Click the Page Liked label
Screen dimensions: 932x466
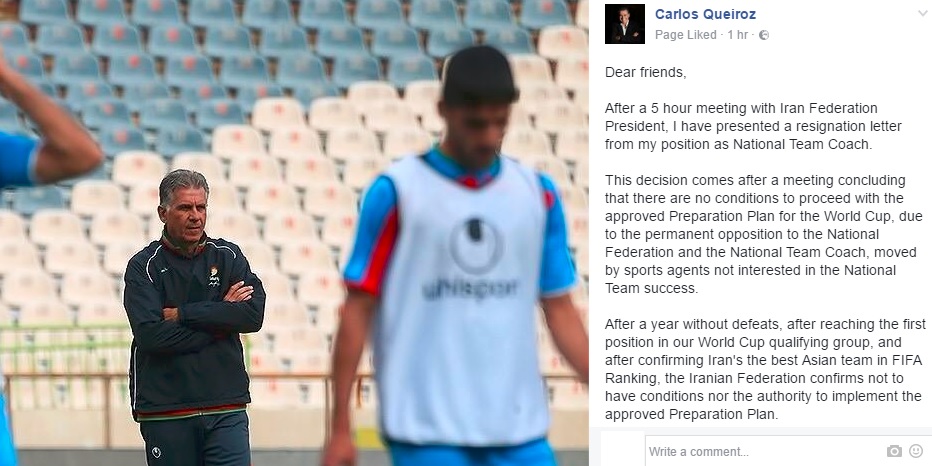coord(685,35)
